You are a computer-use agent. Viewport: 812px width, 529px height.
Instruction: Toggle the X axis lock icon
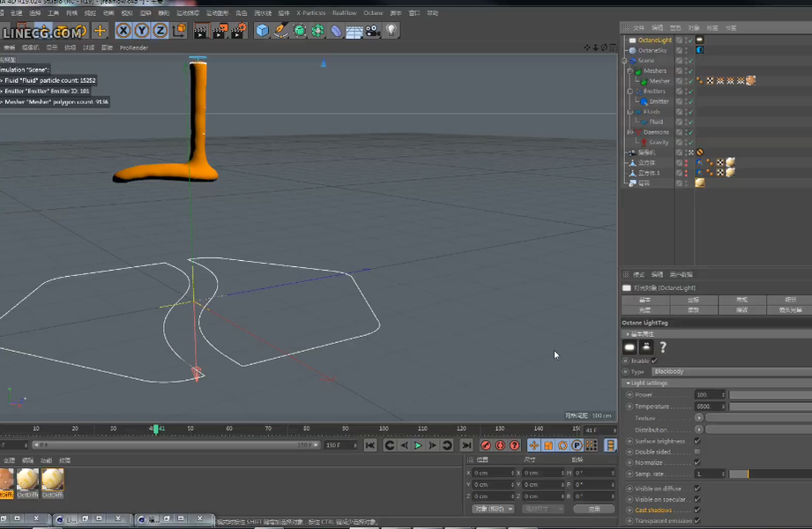click(123, 31)
